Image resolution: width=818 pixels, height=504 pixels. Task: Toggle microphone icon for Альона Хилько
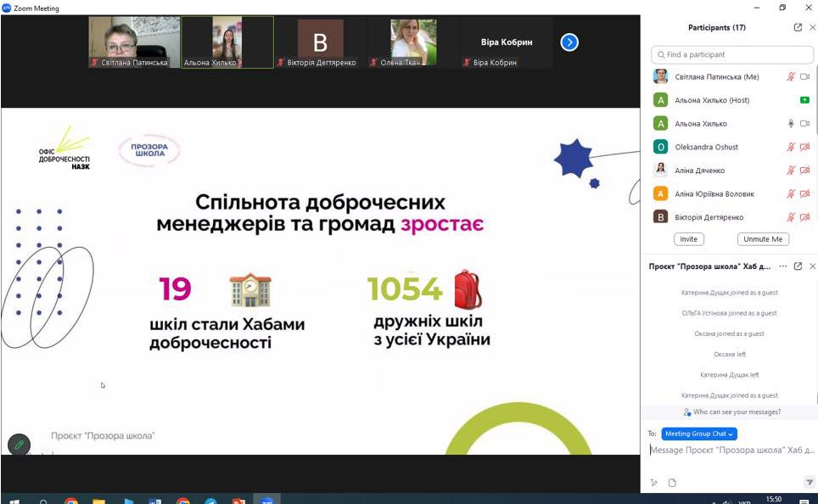coord(791,124)
